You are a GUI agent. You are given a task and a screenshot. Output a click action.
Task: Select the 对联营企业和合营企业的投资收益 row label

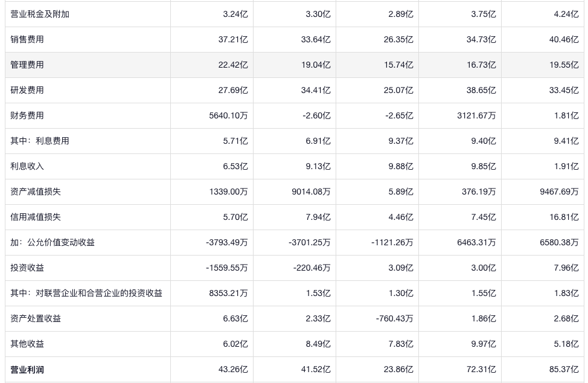pos(86,293)
